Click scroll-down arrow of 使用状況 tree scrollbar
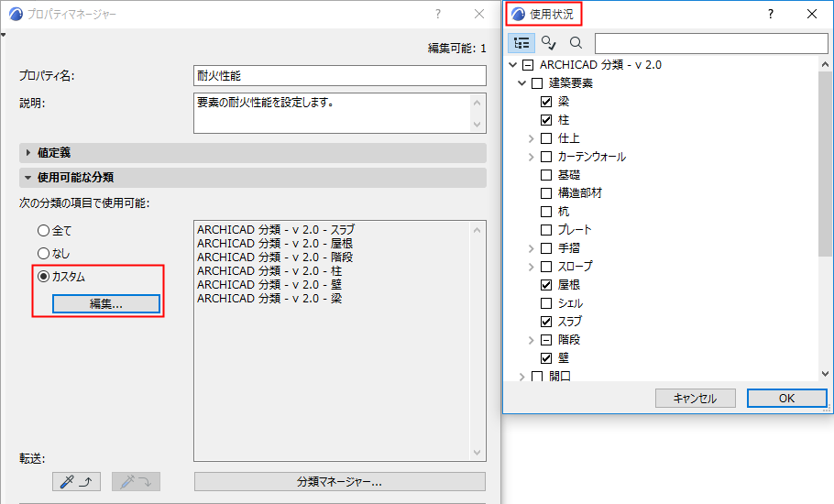This screenshot has width=834, height=504. click(x=825, y=374)
